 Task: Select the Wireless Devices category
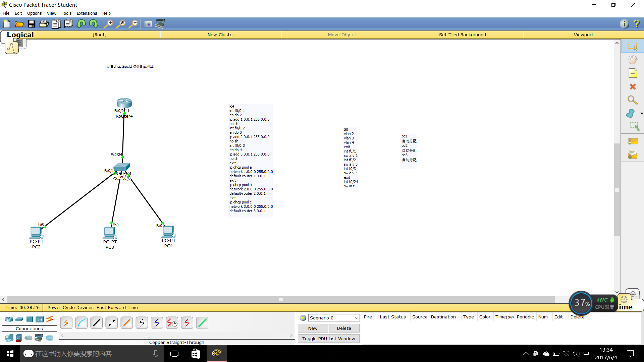pyautogui.click(x=40, y=319)
